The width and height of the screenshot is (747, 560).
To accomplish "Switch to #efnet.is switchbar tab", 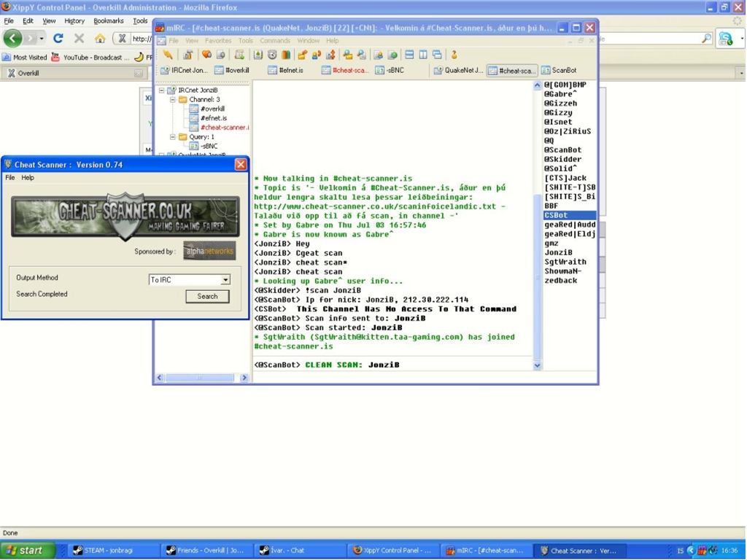I will click(x=286, y=70).
